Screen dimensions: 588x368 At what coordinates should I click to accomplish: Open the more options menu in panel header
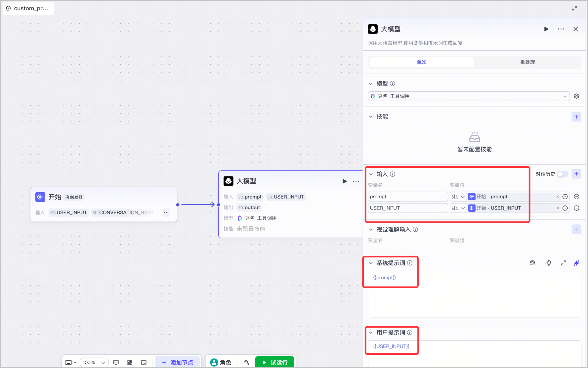561,29
